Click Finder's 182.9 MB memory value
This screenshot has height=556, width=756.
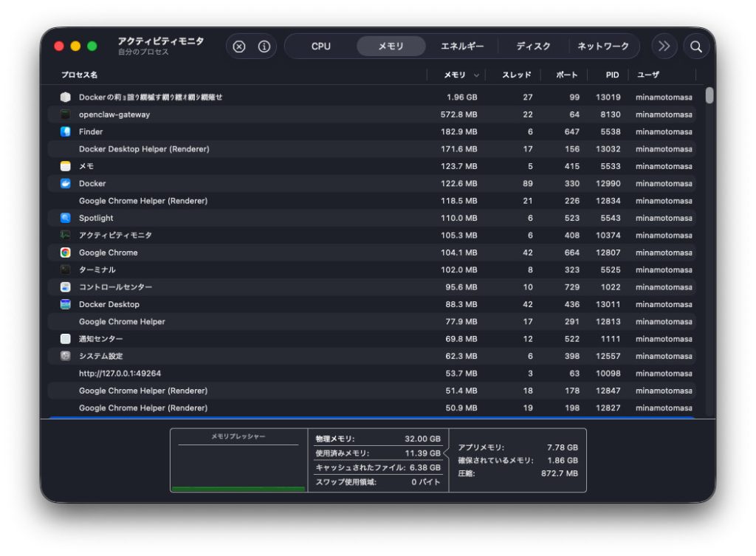point(458,131)
